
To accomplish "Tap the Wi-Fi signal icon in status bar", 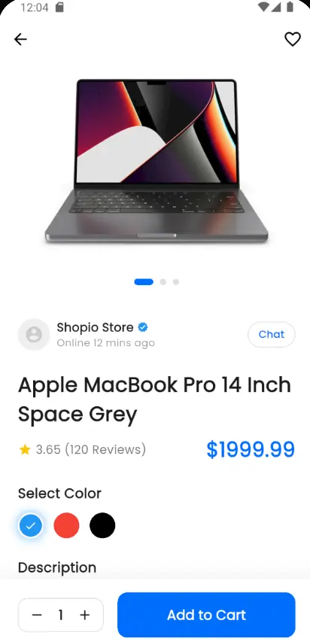I will 263,7.
